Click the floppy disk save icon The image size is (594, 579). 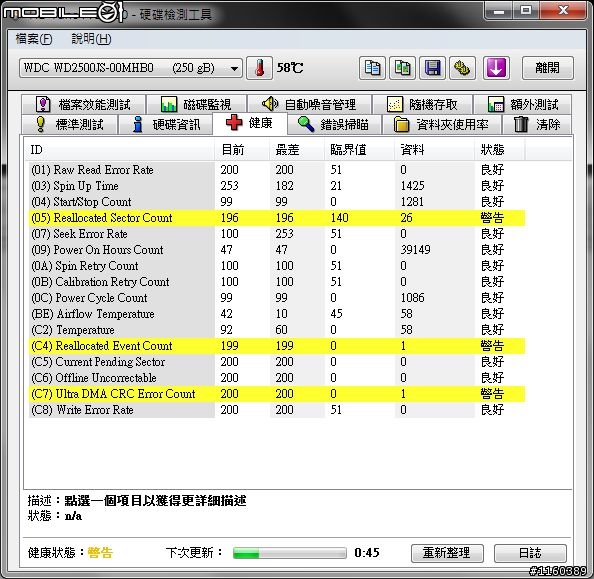coord(433,68)
